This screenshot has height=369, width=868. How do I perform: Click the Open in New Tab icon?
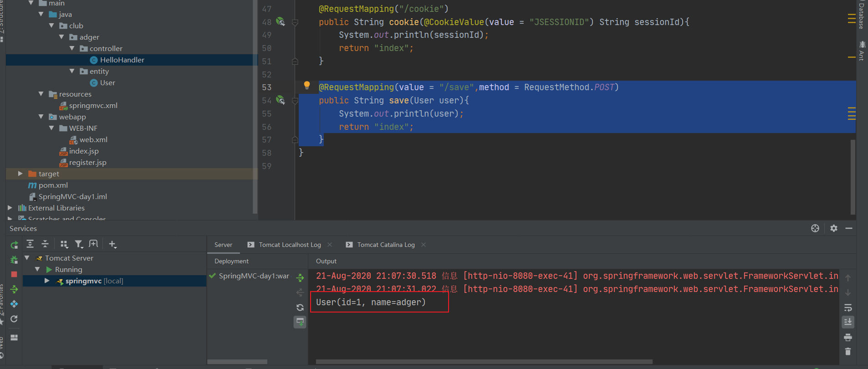click(x=93, y=244)
